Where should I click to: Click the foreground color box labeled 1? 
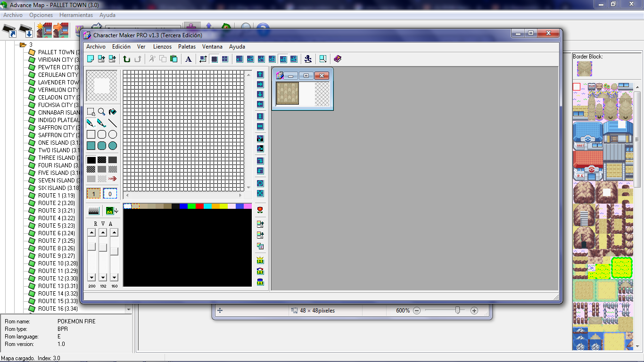[93, 194]
